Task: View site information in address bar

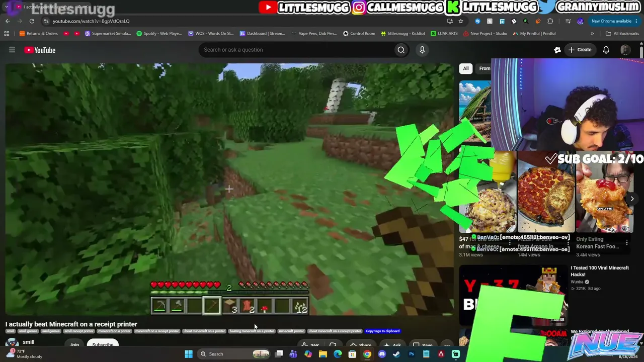Action: pos(46,21)
